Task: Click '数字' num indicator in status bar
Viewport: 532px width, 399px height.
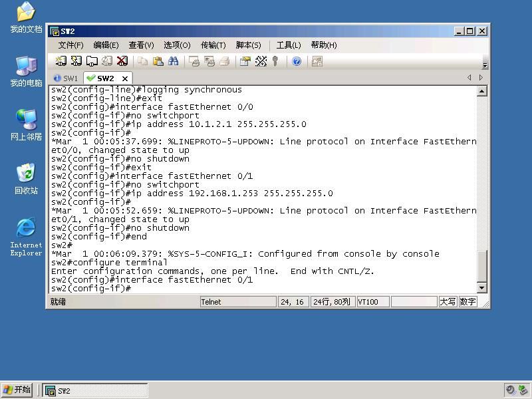Action: coord(467,302)
